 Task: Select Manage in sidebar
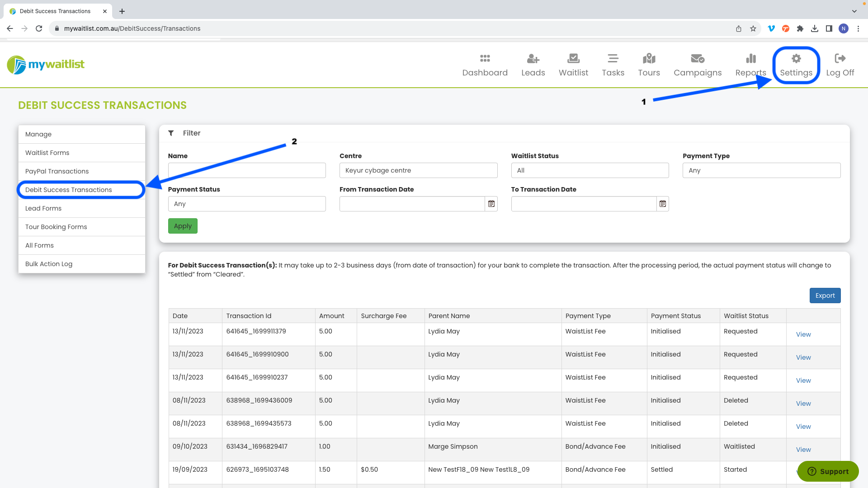coord(82,134)
